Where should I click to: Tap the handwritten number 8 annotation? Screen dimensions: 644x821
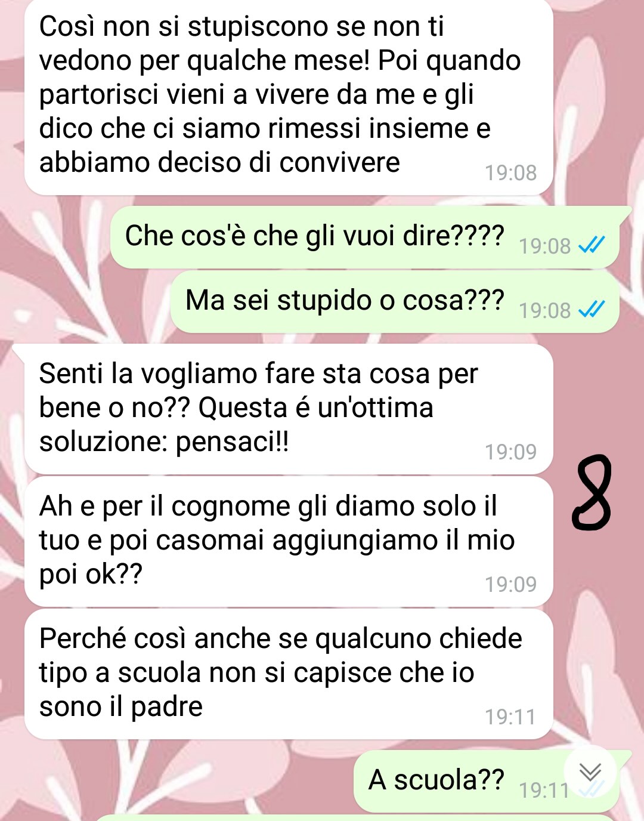coord(592,492)
